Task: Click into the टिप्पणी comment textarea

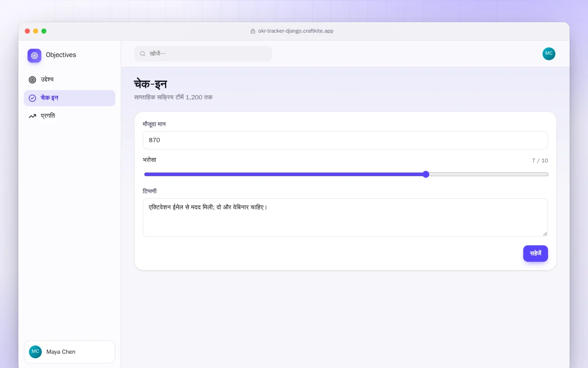Action: pyautogui.click(x=345, y=218)
